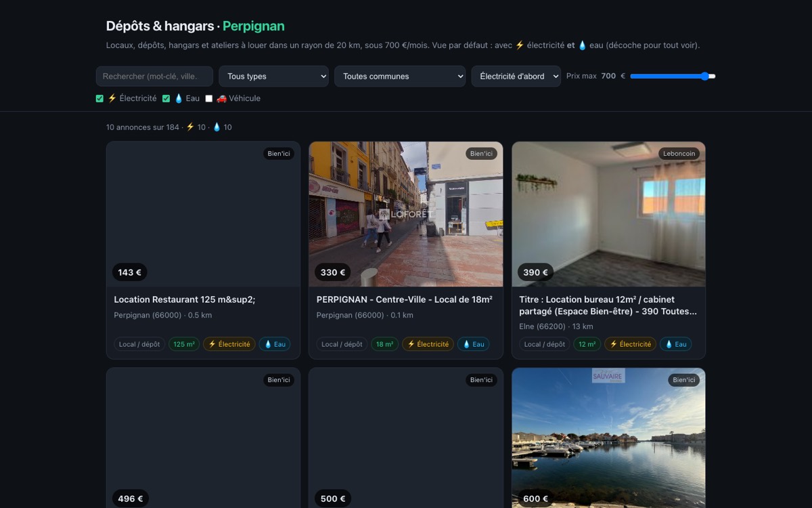Screen dimensions: 812x508
Task: Toggle the Eau filter checkbox
Action: click(x=166, y=98)
